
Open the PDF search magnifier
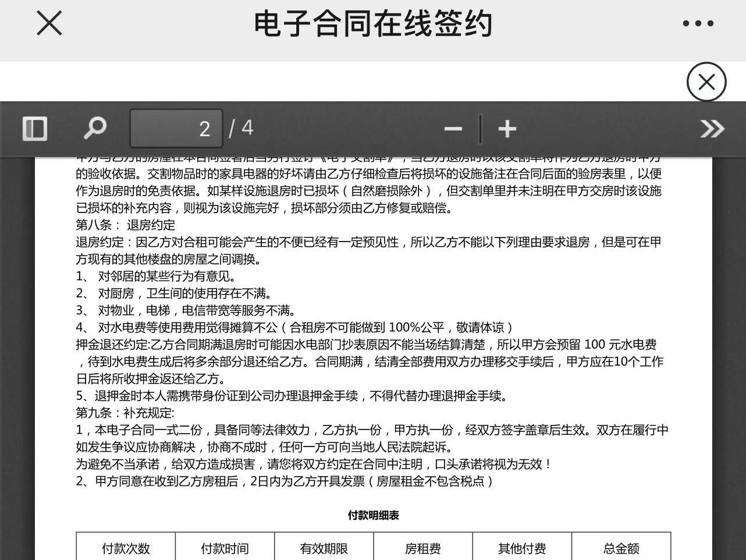tap(95, 128)
